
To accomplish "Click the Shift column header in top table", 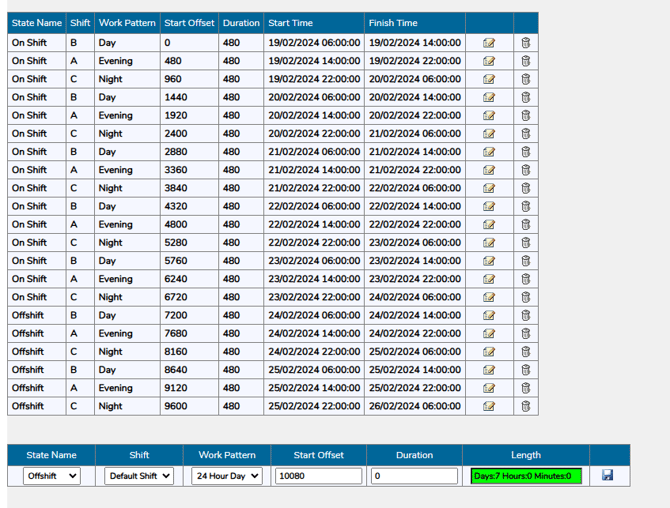I will (80, 23).
